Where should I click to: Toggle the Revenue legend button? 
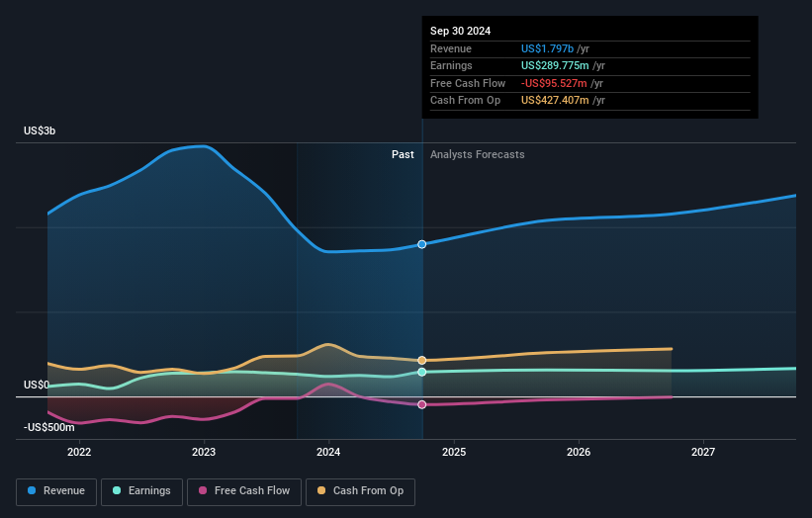click(56, 491)
